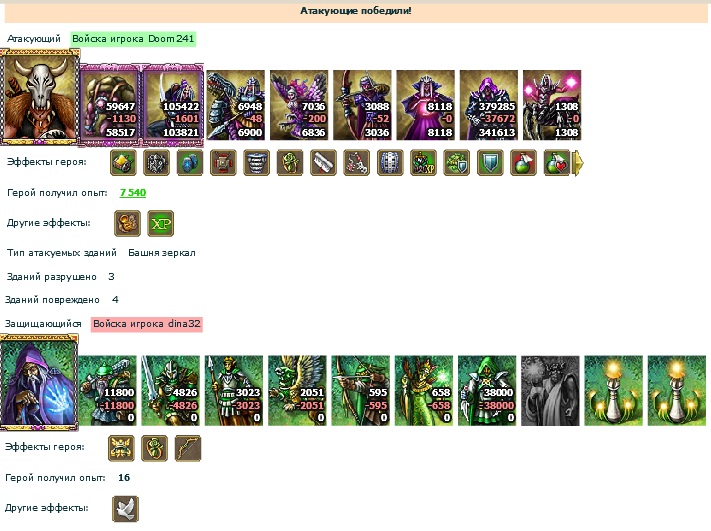This screenshot has height=531, width=711.
Task: Click the scroll hero effect icon
Action: [x=323, y=163]
